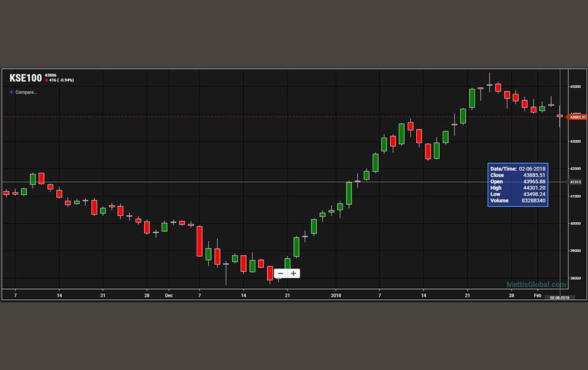The width and height of the screenshot is (588, 370).
Task: Click the 45000 price axis label
Action: (x=575, y=86)
